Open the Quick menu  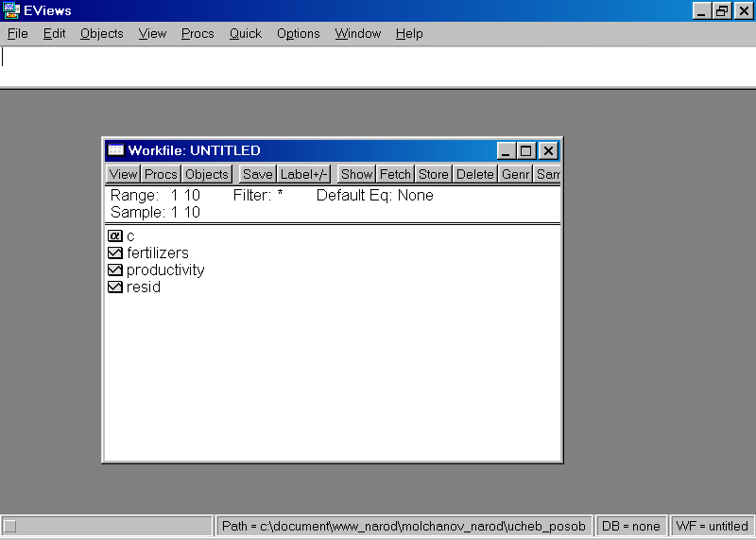[x=246, y=33]
